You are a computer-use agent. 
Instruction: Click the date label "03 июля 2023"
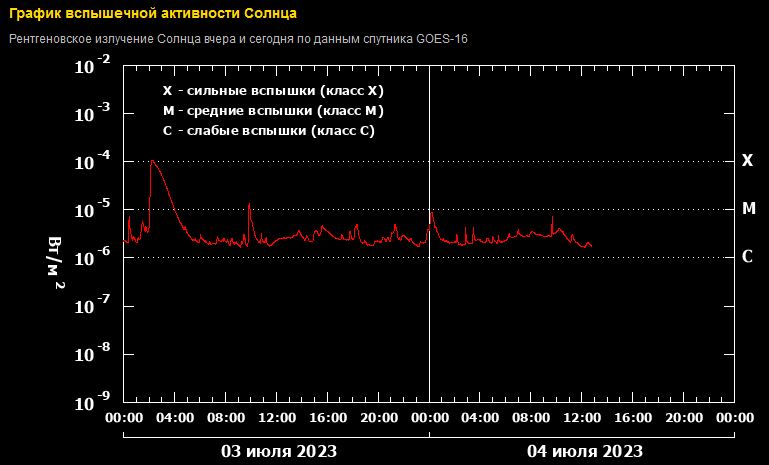click(279, 451)
